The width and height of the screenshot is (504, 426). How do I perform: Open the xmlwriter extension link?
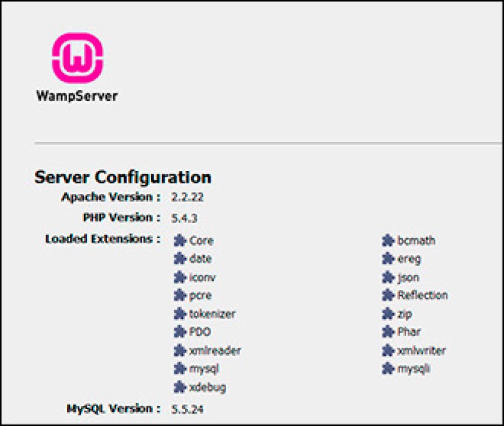coord(421,350)
